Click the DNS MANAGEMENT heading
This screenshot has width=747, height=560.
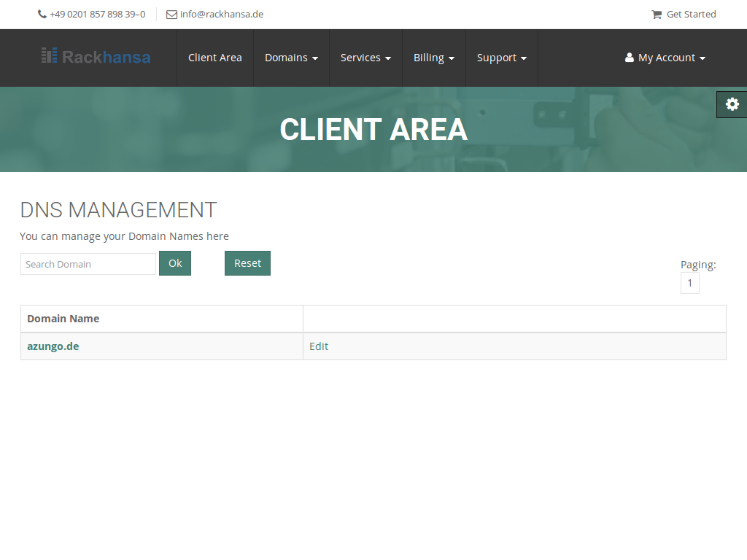coord(118,210)
